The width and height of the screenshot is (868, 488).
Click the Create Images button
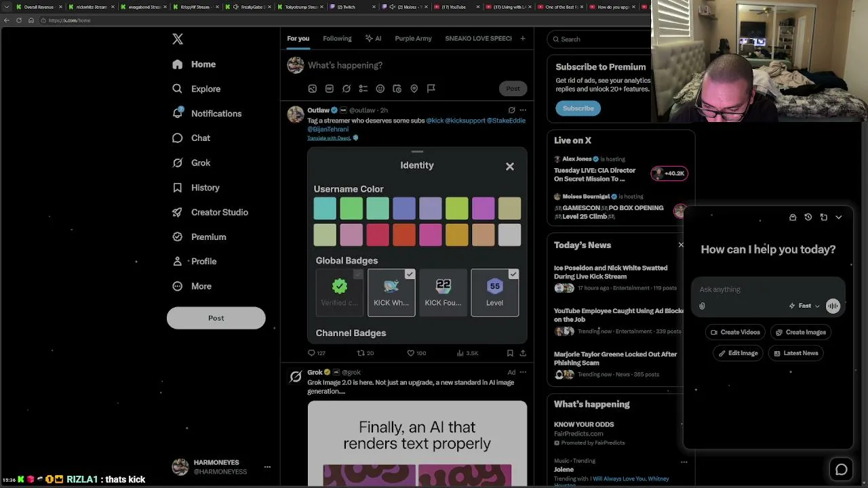(x=801, y=333)
